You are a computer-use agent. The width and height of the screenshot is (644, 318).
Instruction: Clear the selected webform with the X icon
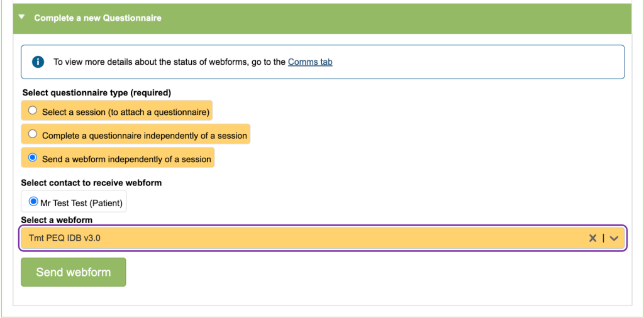592,238
